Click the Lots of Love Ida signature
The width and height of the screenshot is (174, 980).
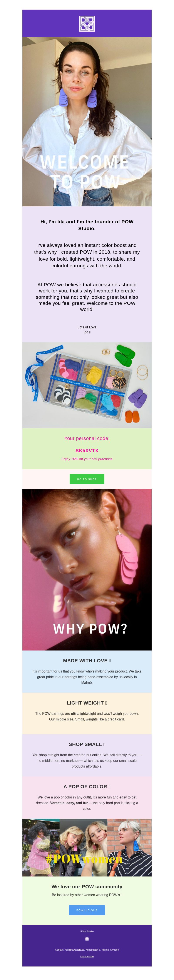pyautogui.click(x=87, y=329)
